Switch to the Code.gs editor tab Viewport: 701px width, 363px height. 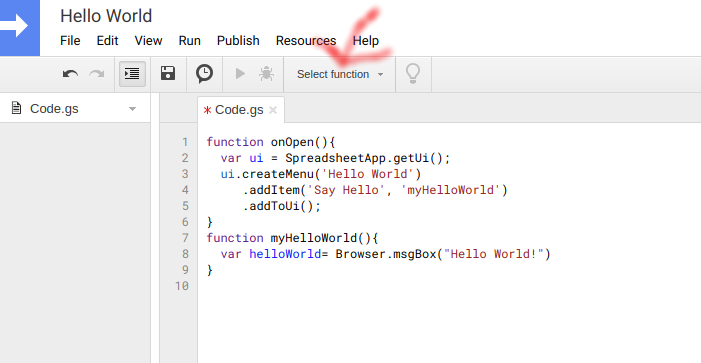point(239,110)
